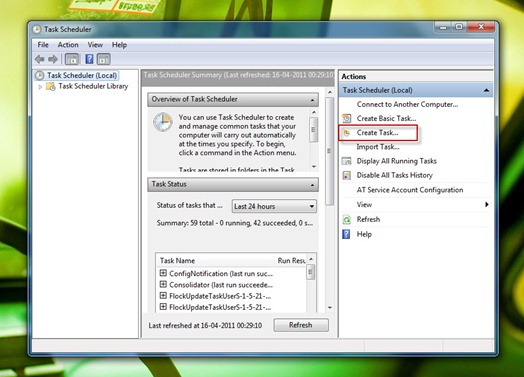
Task: Click the Actions pane header
Action: click(x=416, y=76)
